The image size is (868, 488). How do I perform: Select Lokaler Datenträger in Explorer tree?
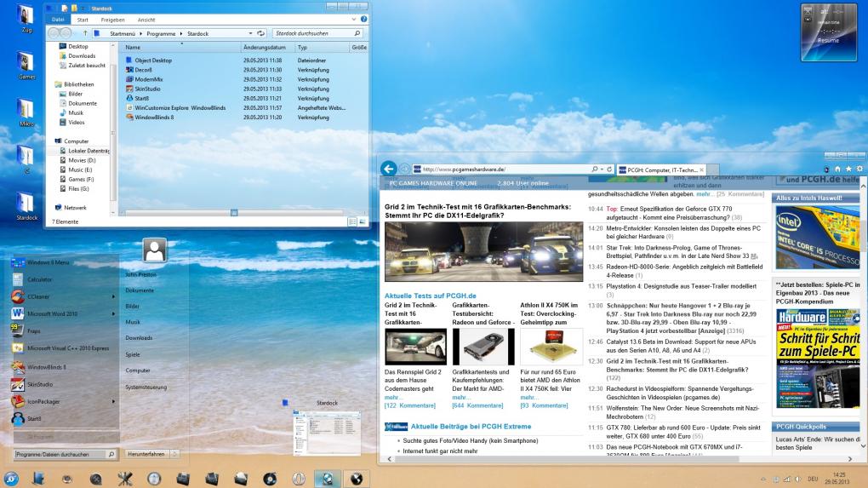(85, 151)
